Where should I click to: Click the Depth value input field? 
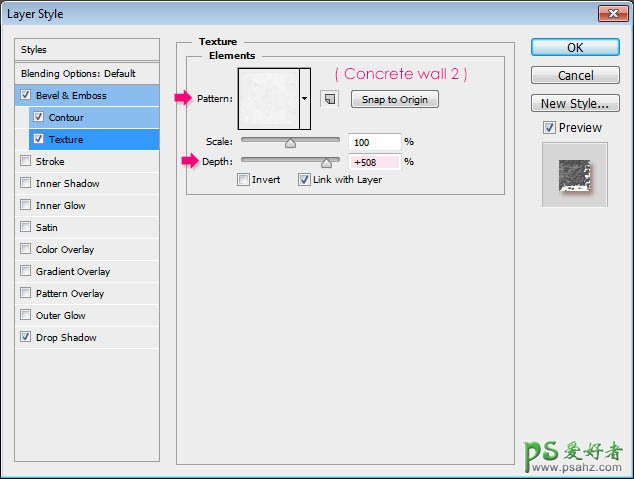point(374,162)
